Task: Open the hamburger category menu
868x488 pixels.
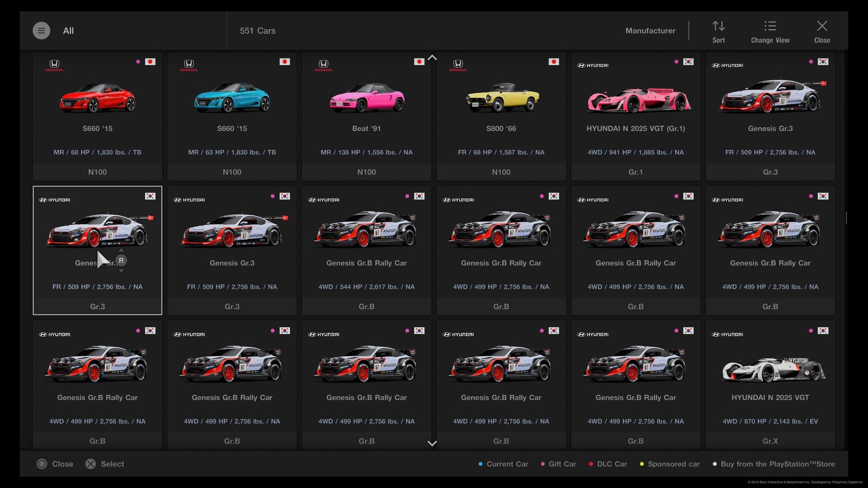Action: [x=41, y=31]
